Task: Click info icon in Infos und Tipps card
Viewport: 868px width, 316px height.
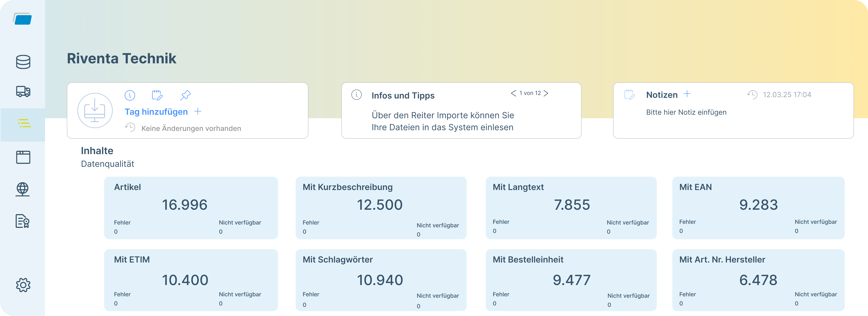Action: tap(357, 95)
